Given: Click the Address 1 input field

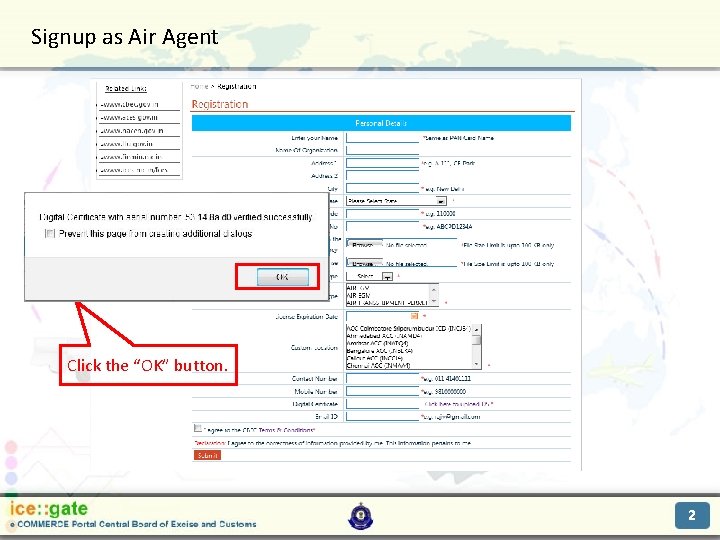Looking at the screenshot, I should (382, 163).
